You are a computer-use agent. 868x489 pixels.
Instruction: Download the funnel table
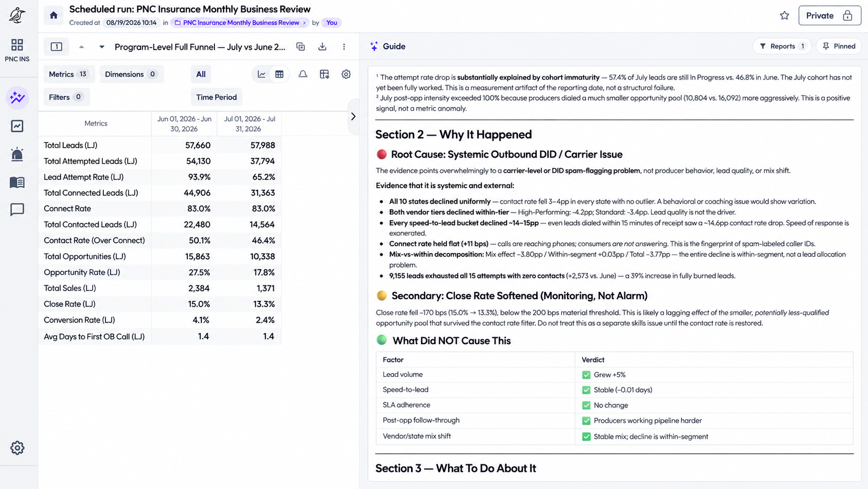click(322, 46)
